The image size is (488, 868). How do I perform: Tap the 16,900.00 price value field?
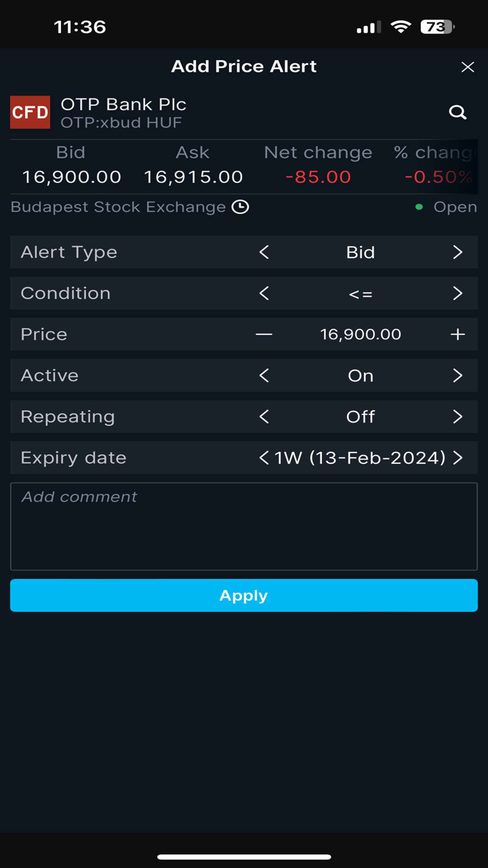pos(361,334)
